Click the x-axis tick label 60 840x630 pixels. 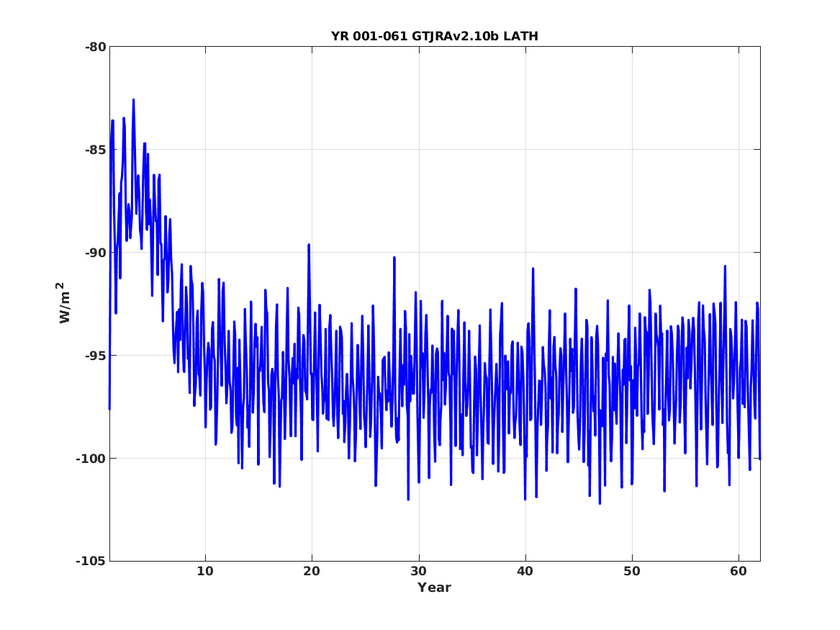click(x=739, y=571)
